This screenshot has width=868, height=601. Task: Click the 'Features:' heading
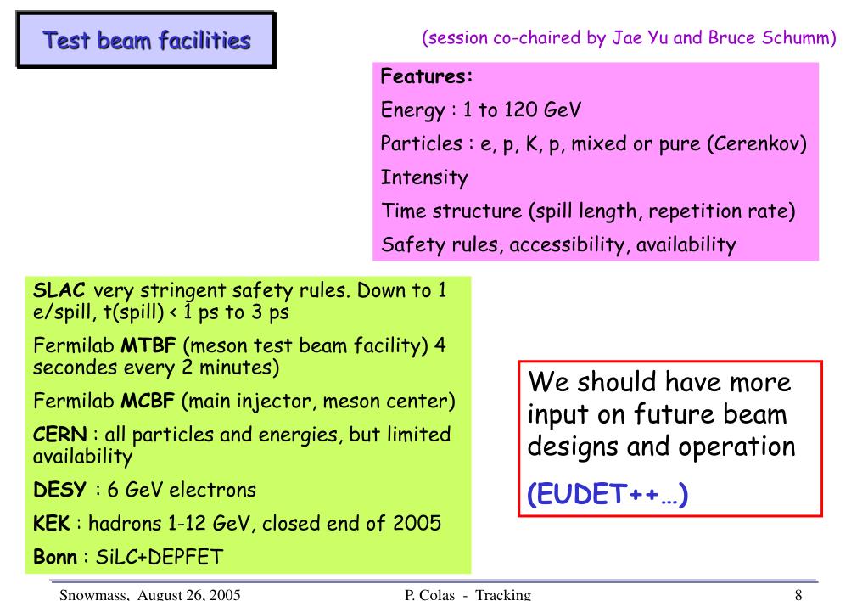pos(426,76)
